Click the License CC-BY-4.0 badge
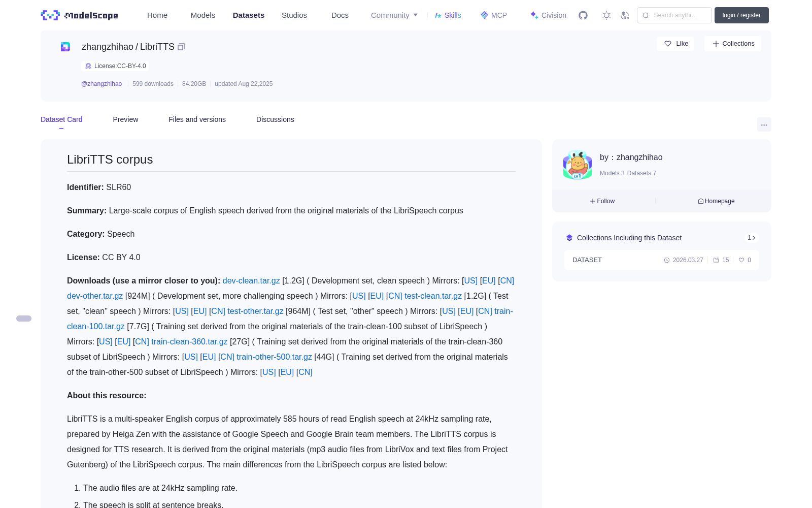Viewport: 812px width, 508px height. [x=116, y=66]
